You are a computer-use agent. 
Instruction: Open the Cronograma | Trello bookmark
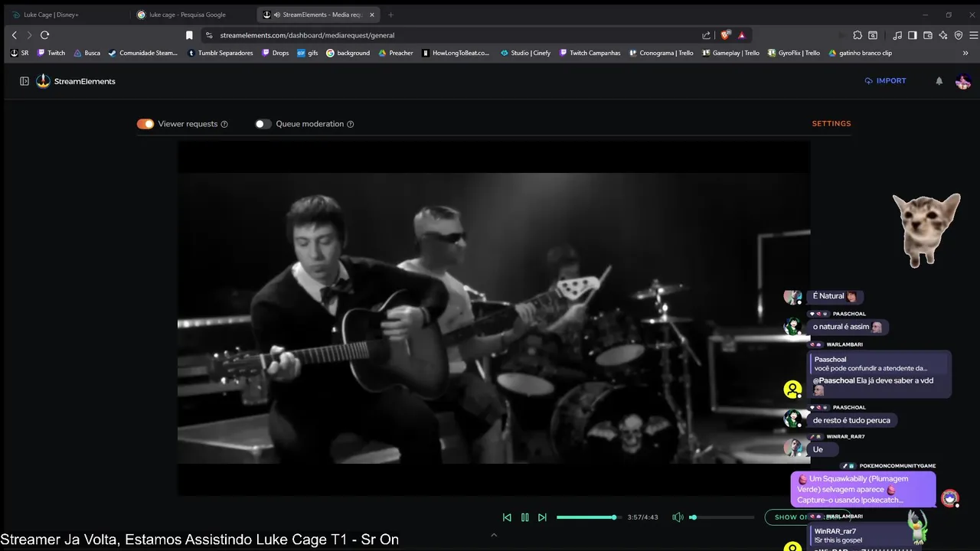661,53
